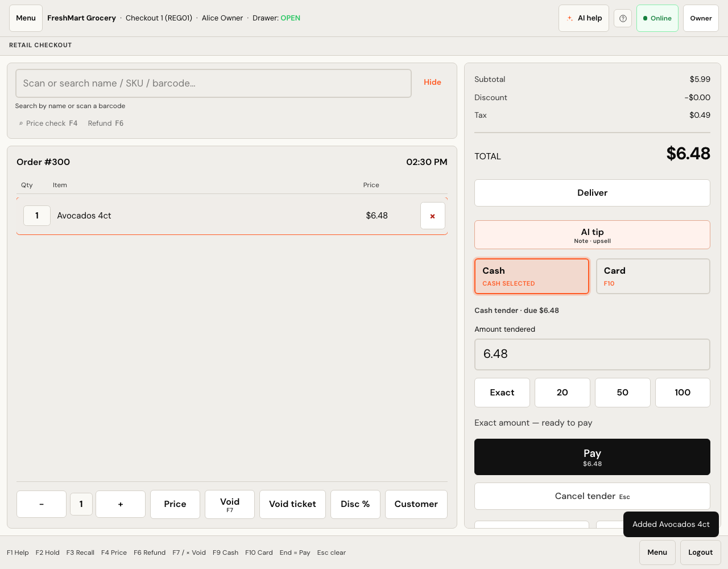Increase quantity with the plus button
The image size is (728, 569).
[121, 504]
